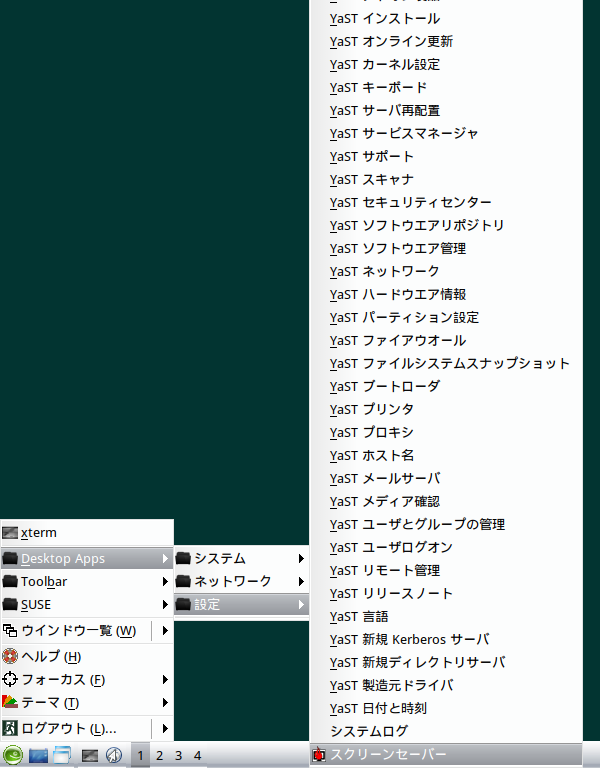The image size is (600, 768).
Task: Open YaST インストール
Action: (x=446, y=19)
